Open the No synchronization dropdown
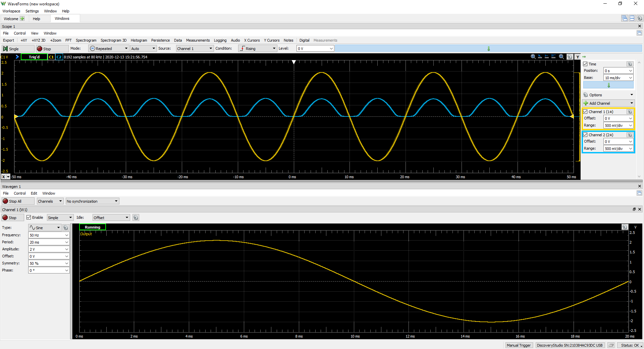644x349 pixels. pyautogui.click(x=92, y=201)
